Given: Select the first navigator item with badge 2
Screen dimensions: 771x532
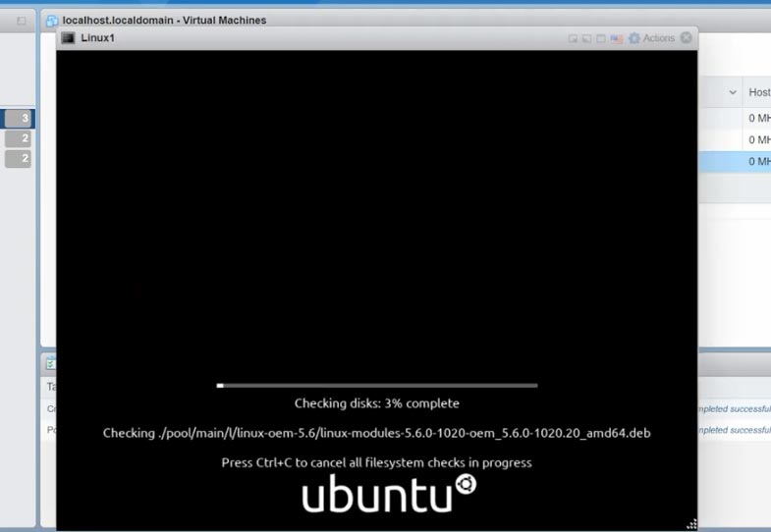Looking at the screenshot, I should coord(18,138).
